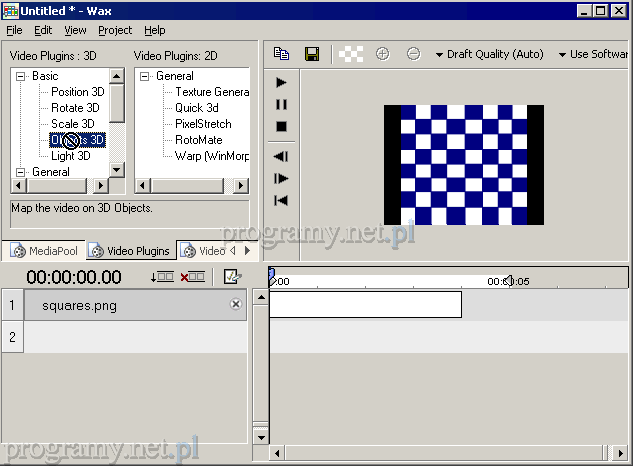Remove the squares.png track with its X button
Image resolution: width=633 pixels, height=466 pixels.
click(x=236, y=304)
